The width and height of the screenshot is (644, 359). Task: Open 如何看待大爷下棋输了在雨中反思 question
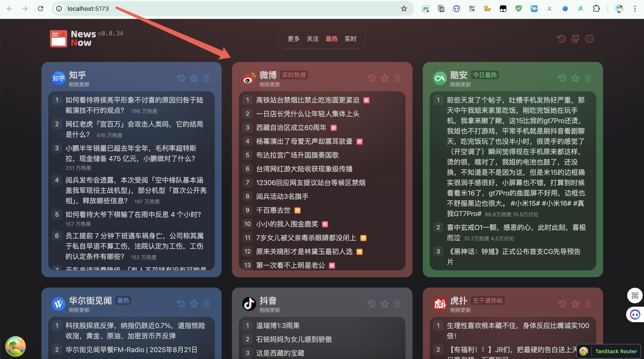pyautogui.click(x=133, y=215)
